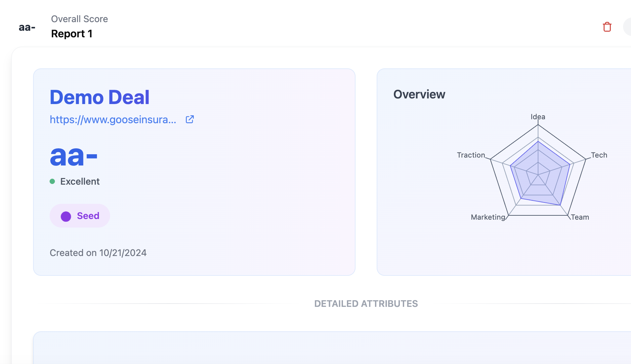Click the red trash delete icon
The image size is (631, 364).
click(607, 27)
